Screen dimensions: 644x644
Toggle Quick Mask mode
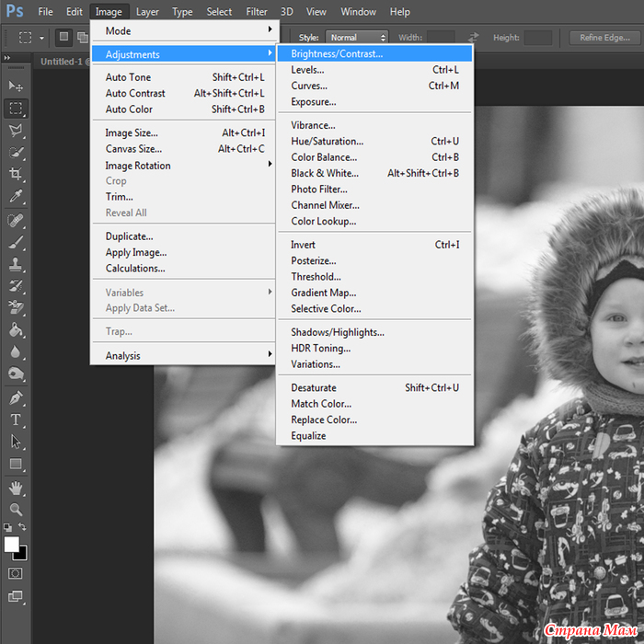(16, 573)
